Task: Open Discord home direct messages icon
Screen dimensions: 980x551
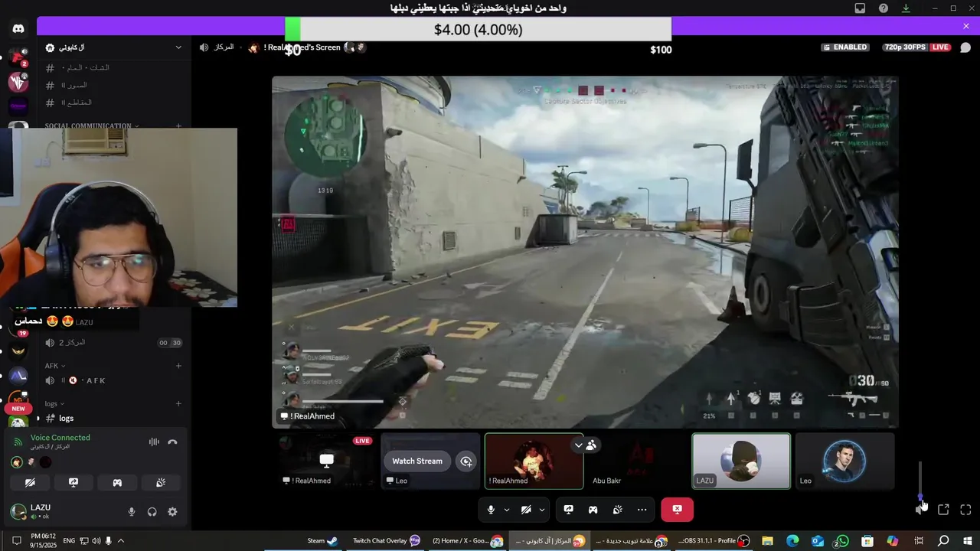Action: [18, 29]
